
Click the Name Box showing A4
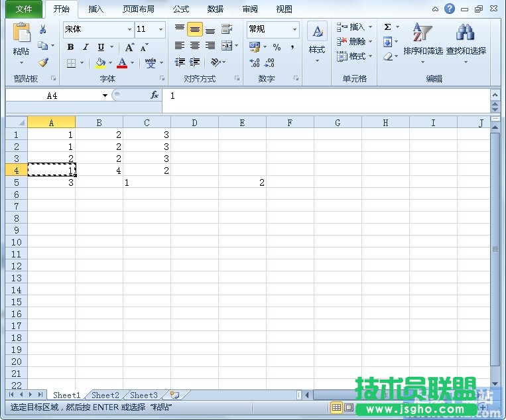tap(52, 96)
